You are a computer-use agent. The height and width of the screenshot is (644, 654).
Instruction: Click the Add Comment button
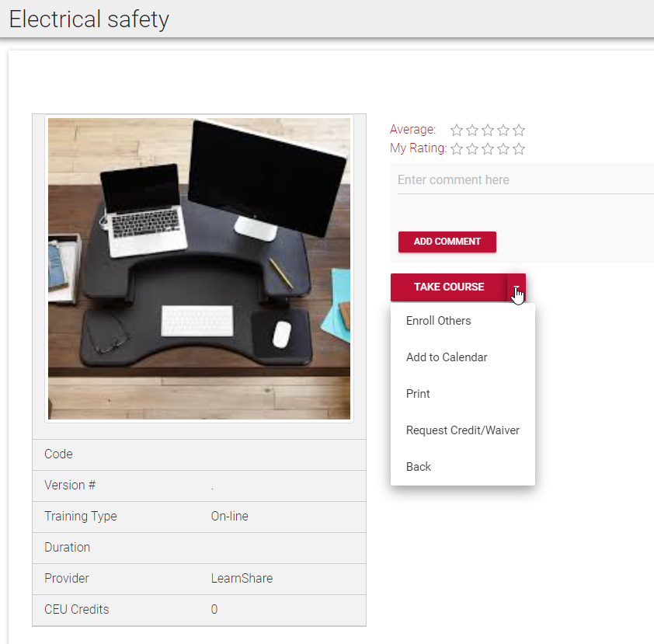(x=447, y=242)
